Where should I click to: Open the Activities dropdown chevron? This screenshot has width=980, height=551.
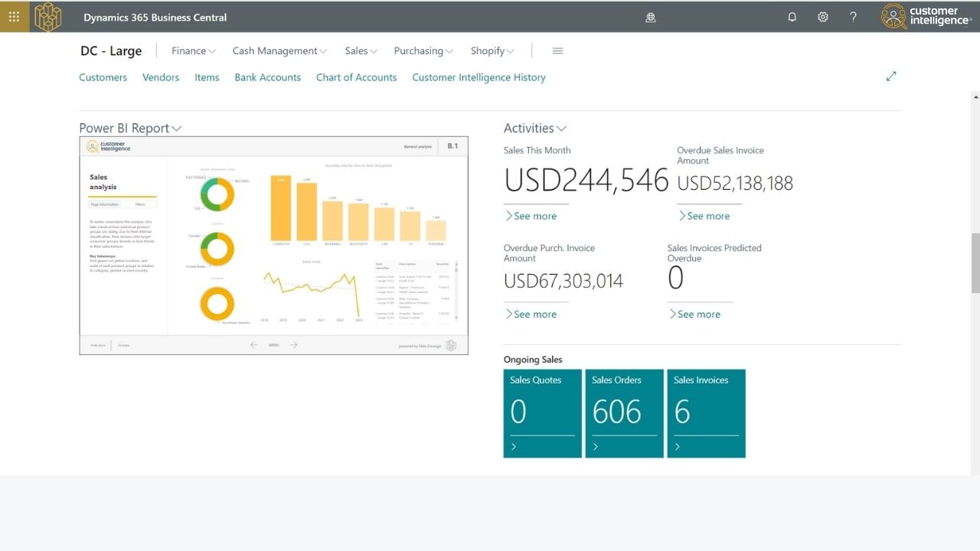click(562, 129)
